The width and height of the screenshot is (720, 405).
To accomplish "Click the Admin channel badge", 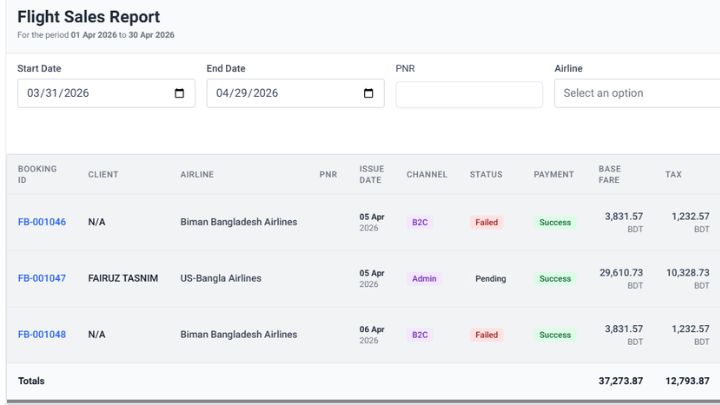I will (x=424, y=279).
